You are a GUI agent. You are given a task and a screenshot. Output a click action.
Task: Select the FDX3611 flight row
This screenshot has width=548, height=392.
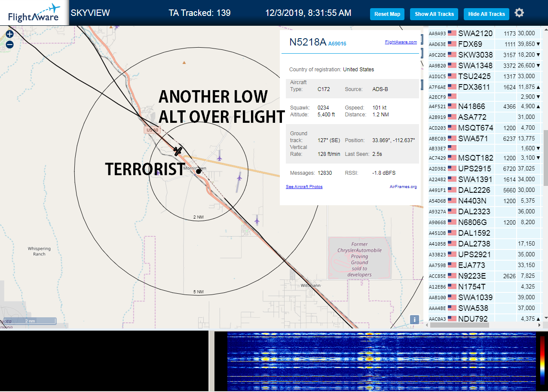(485, 87)
